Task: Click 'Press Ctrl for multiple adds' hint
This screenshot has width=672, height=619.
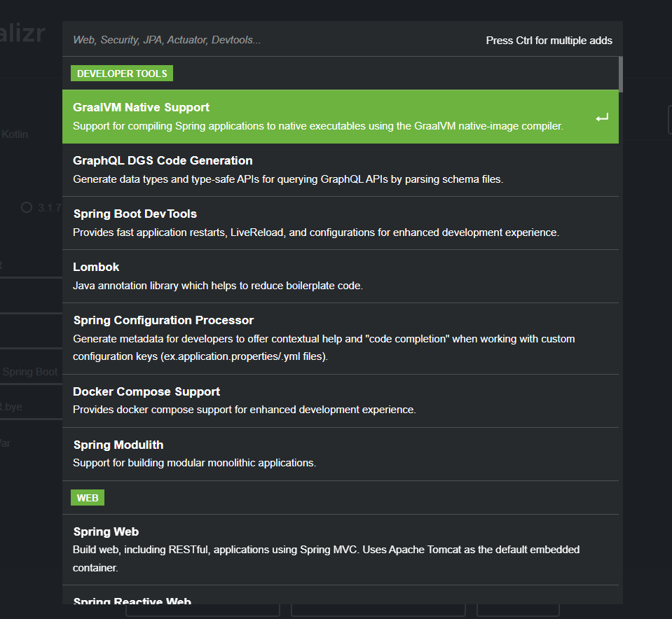Action: click(549, 41)
